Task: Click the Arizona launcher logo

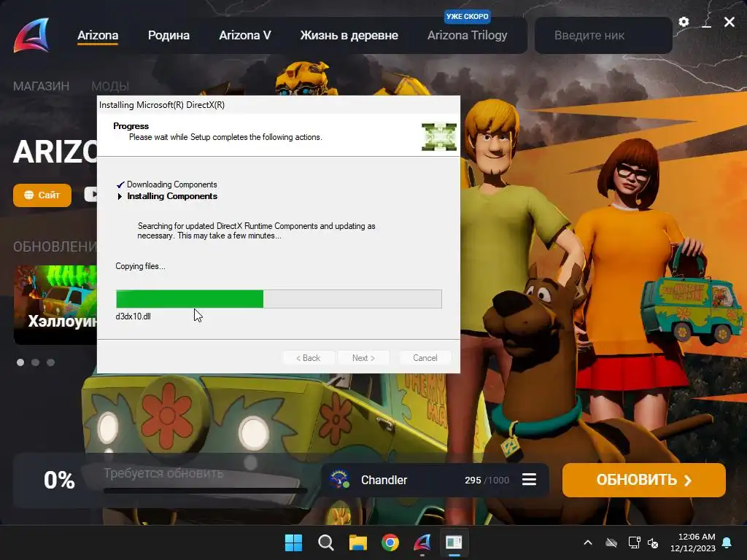Action: 31,35
